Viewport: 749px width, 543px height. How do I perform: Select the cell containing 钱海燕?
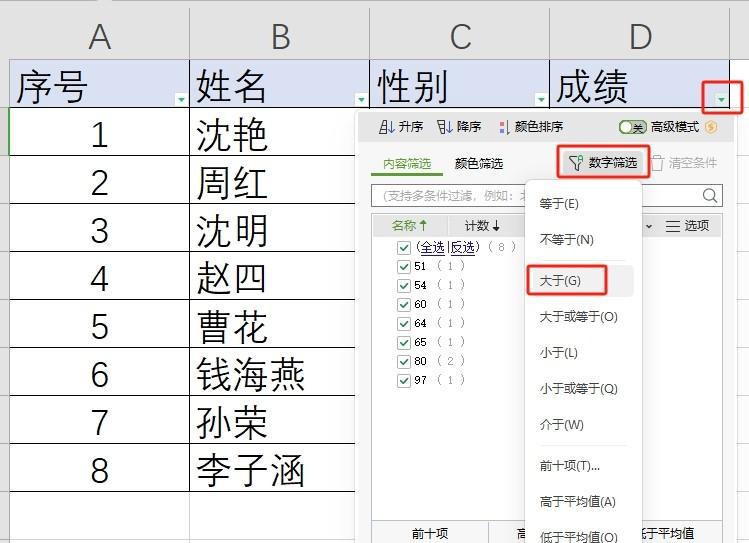pyautogui.click(x=272, y=372)
